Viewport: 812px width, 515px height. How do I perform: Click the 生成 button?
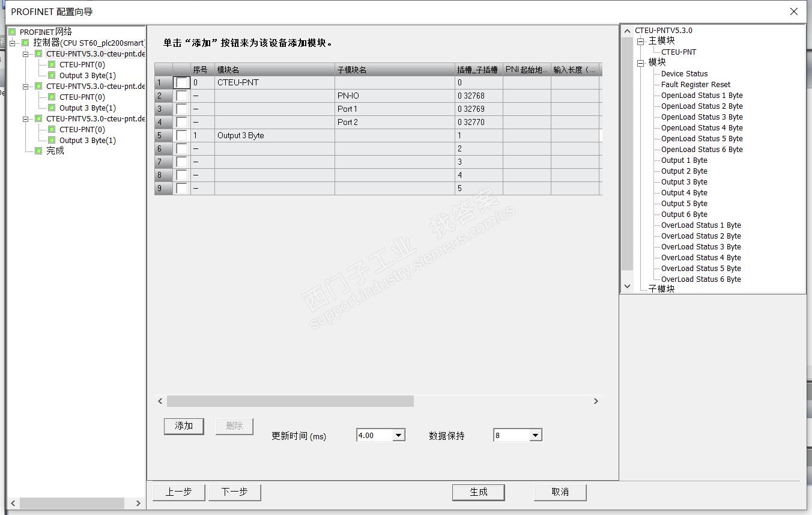click(479, 492)
